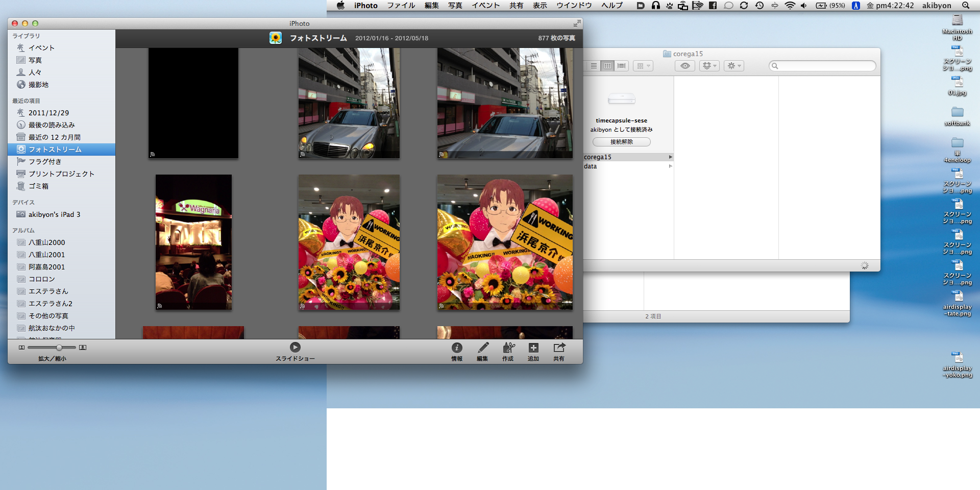Select the softbank folder on desktop
The height and width of the screenshot is (490, 980).
pos(957,116)
